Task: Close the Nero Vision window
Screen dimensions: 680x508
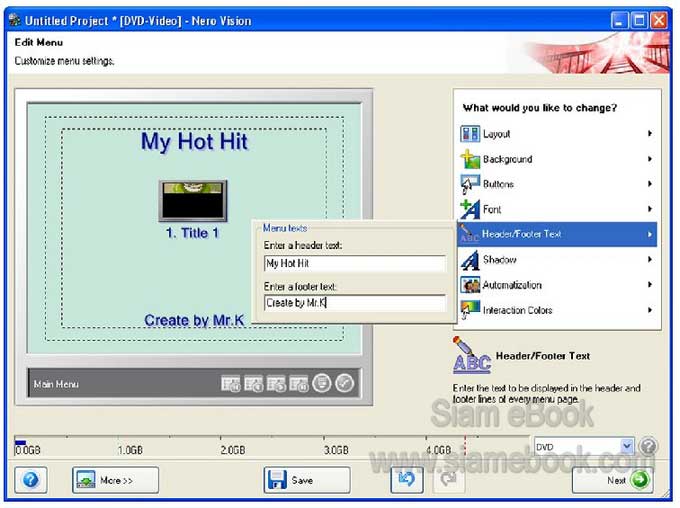Action: tap(659, 20)
